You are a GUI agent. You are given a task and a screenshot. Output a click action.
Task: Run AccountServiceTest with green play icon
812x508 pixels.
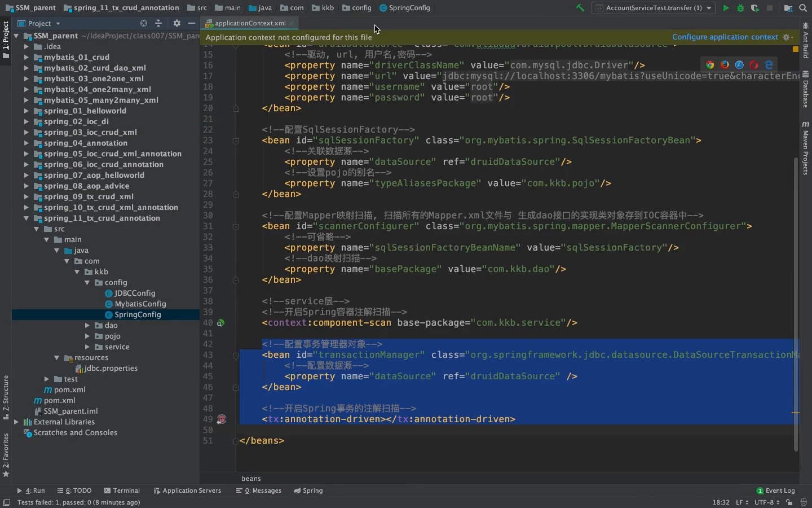[x=726, y=8]
